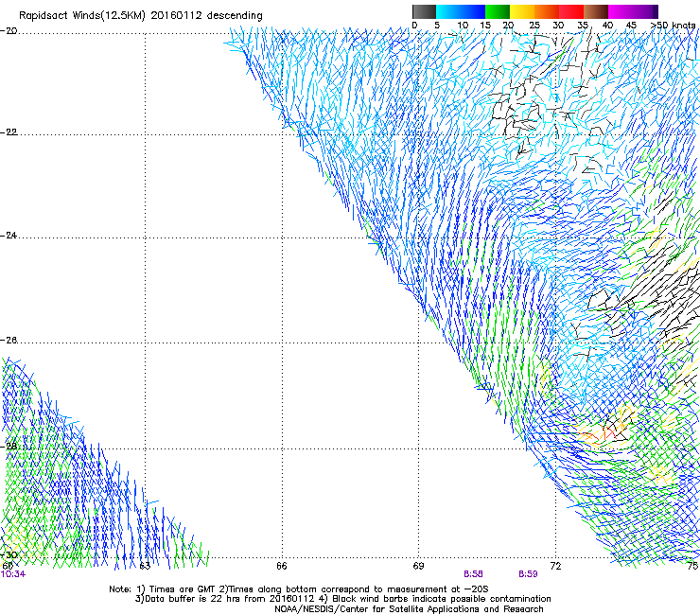Click the yellow 20–25 knots legend swatch
The height and width of the screenshot is (615, 700).
point(522,11)
